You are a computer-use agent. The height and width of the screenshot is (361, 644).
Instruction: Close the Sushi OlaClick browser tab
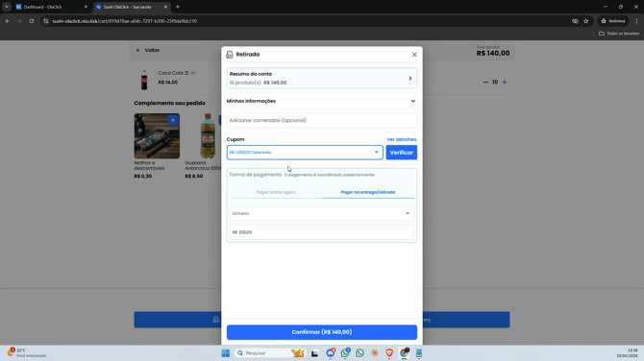pos(165,7)
